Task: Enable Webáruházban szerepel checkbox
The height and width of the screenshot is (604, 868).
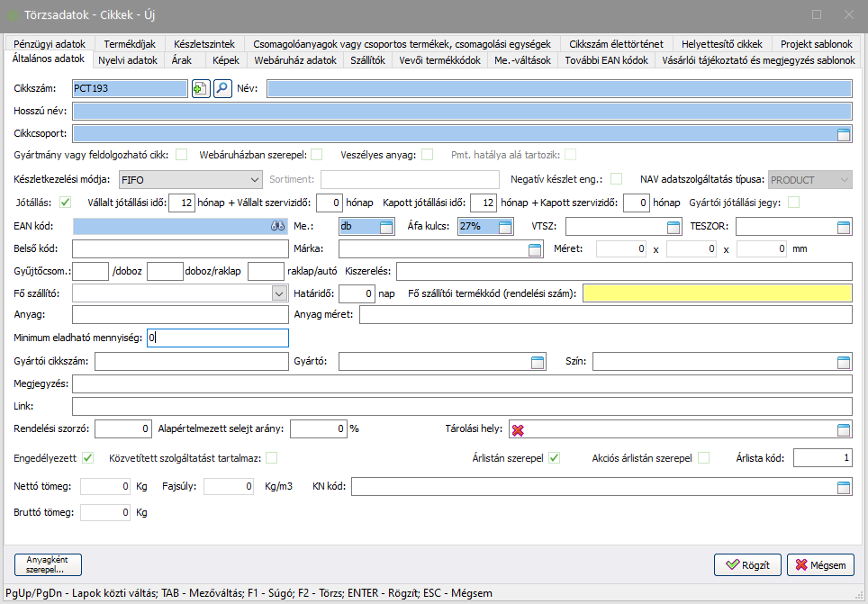Action: click(316, 155)
